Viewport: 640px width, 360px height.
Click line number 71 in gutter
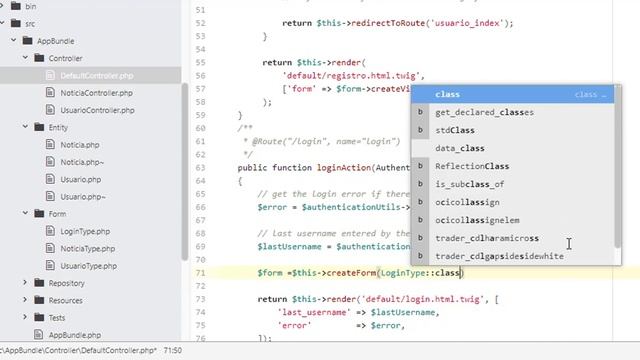tap(200, 273)
